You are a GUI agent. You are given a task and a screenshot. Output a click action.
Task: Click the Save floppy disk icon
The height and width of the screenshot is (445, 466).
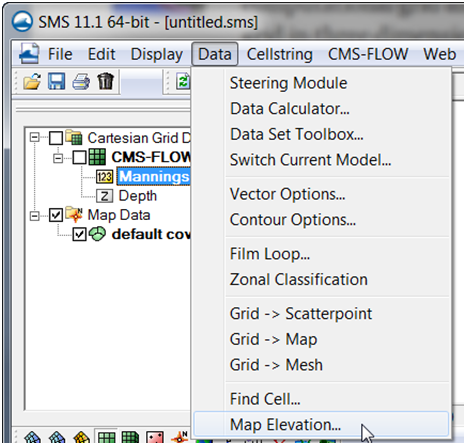point(56,81)
